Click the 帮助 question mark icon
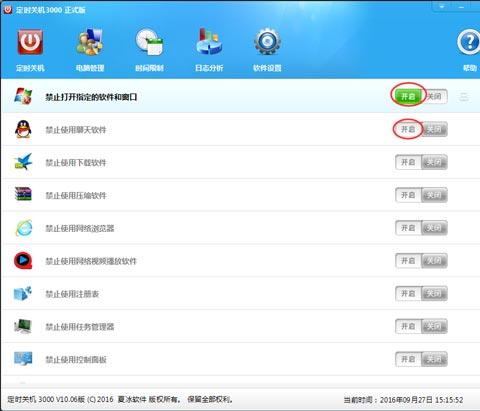 [469, 43]
